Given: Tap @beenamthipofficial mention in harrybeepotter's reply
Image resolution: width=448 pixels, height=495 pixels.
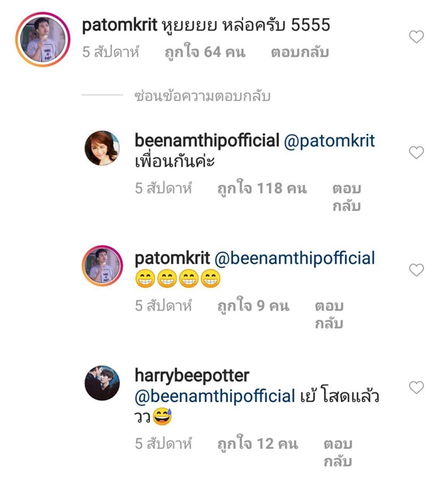Looking at the screenshot, I should (x=215, y=396).
